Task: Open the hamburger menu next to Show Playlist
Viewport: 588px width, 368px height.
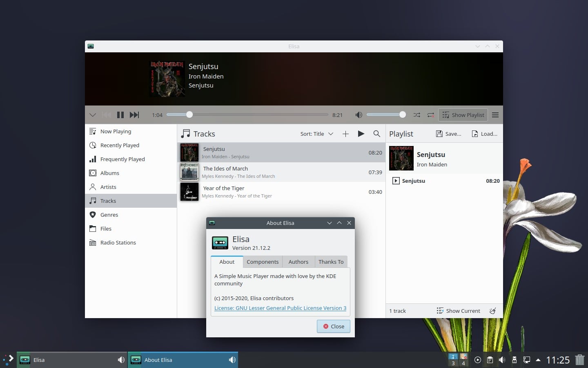Action: [495, 115]
